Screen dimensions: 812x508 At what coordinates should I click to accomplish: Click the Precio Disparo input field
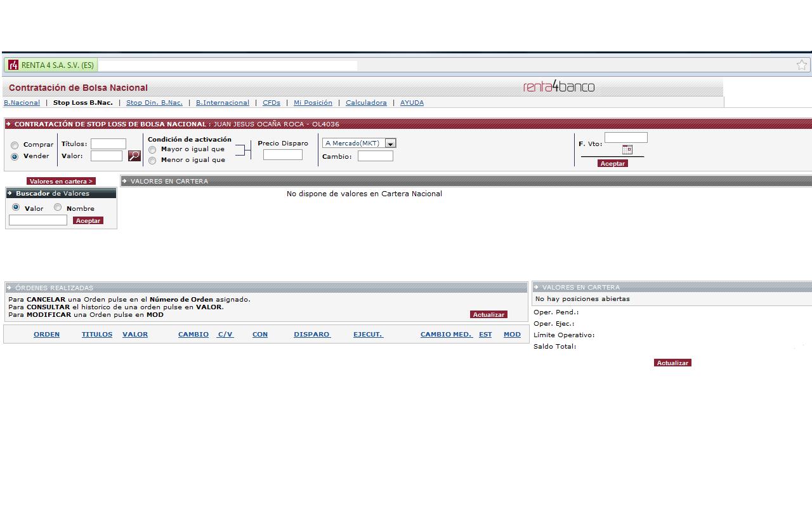tap(283, 154)
